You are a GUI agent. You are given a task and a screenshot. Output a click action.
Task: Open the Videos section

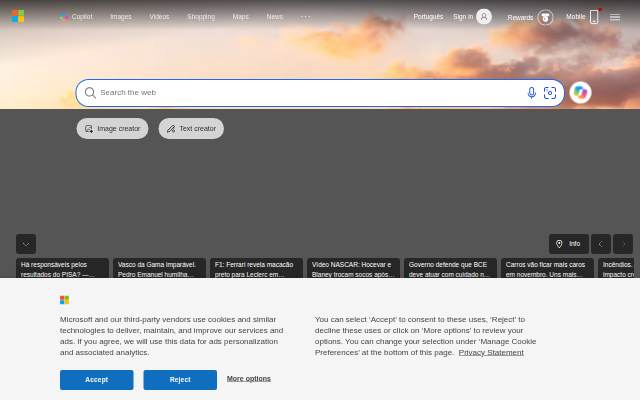click(159, 17)
